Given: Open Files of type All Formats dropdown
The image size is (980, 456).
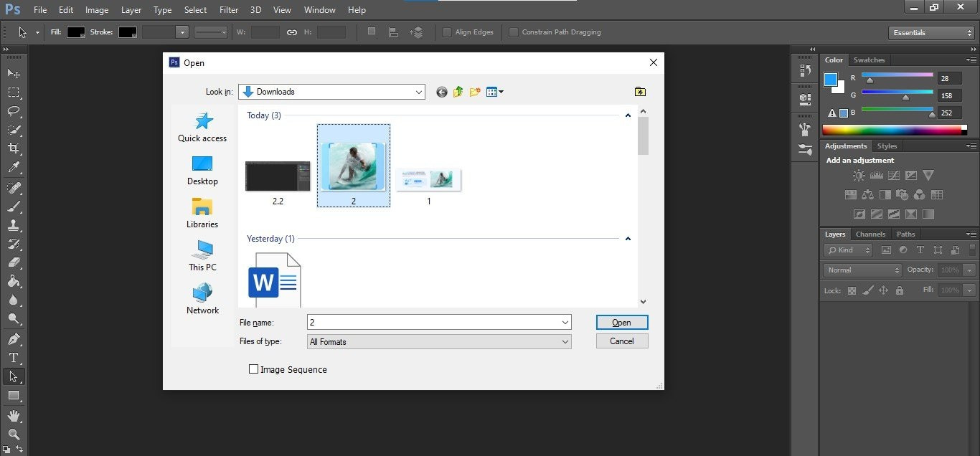Looking at the screenshot, I should (x=439, y=342).
